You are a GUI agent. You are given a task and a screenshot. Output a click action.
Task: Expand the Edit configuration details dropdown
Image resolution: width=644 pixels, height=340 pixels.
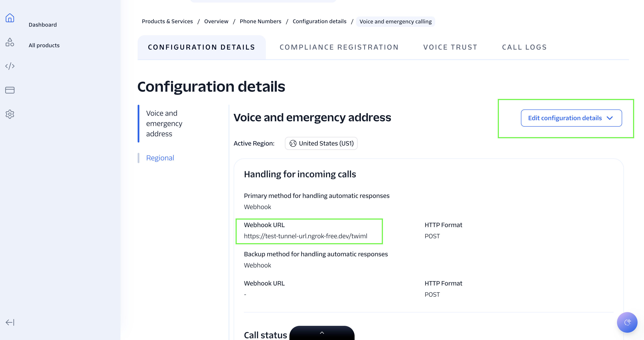pyautogui.click(x=571, y=118)
